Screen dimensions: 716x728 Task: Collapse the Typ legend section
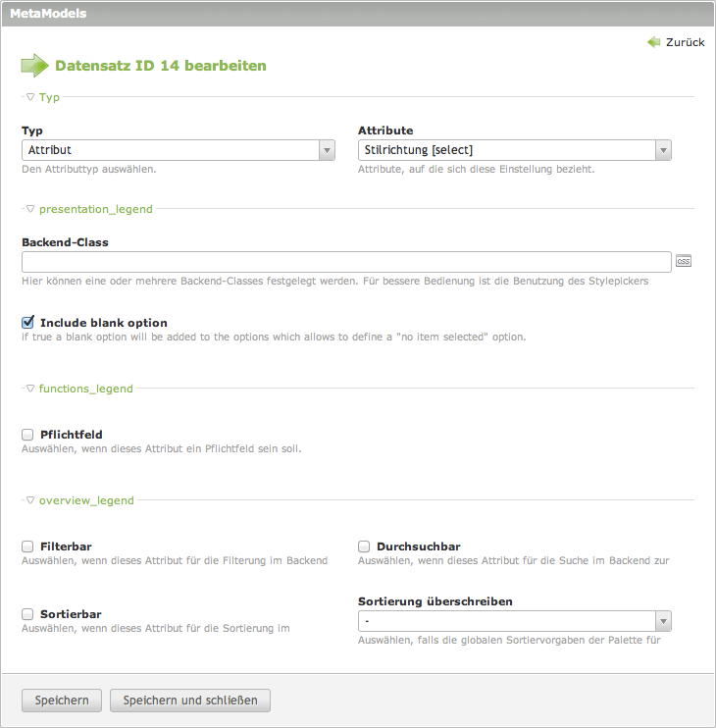(43, 97)
